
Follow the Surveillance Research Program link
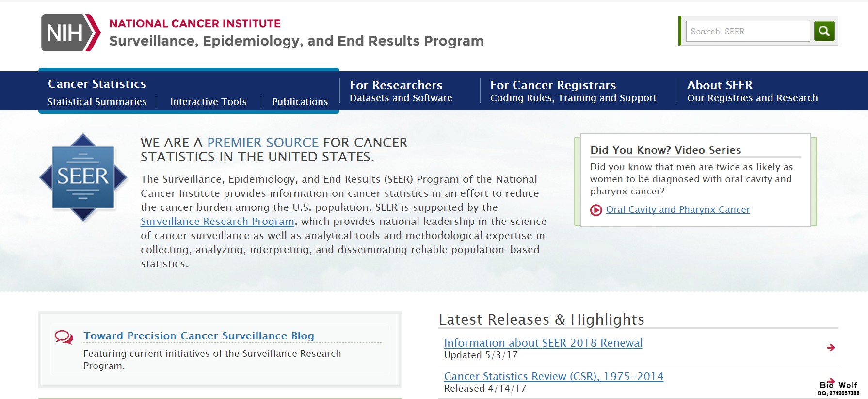coord(218,222)
